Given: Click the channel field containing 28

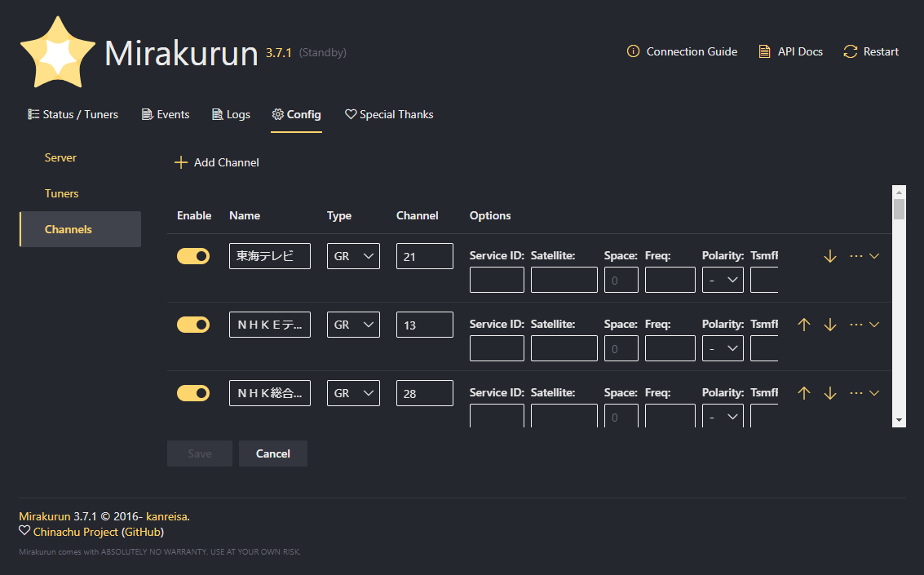Looking at the screenshot, I should pos(425,393).
